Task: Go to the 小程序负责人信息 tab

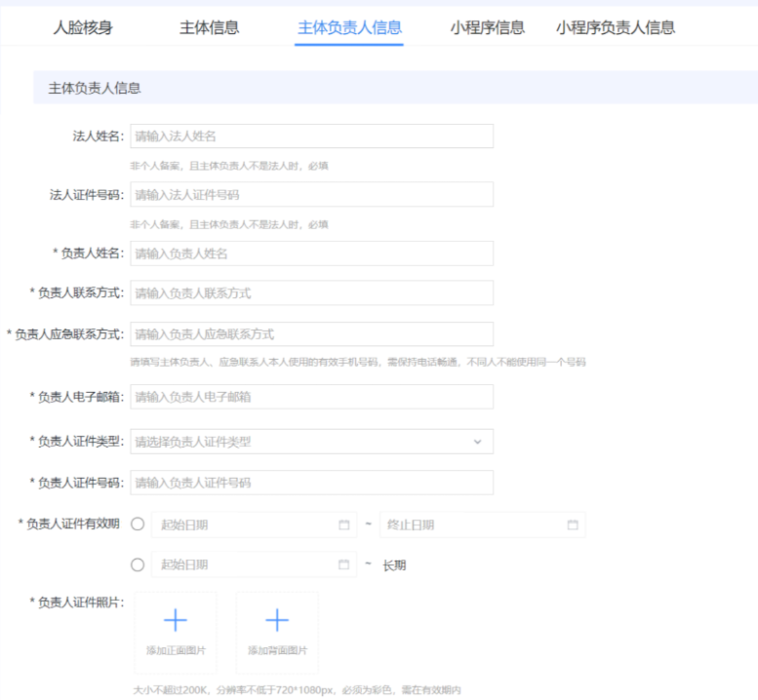Action: click(x=615, y=28)
